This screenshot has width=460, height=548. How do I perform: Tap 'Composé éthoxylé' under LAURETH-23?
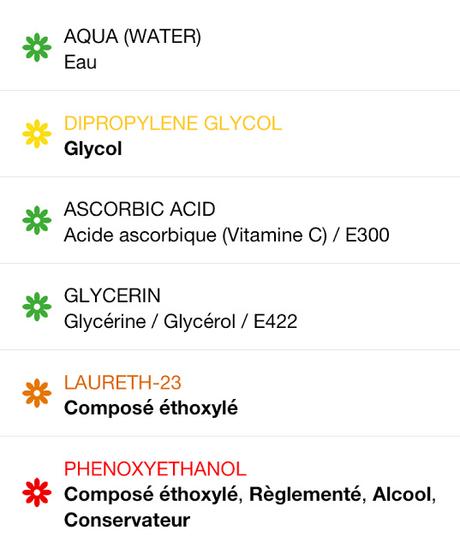click(x=151, y=409)
